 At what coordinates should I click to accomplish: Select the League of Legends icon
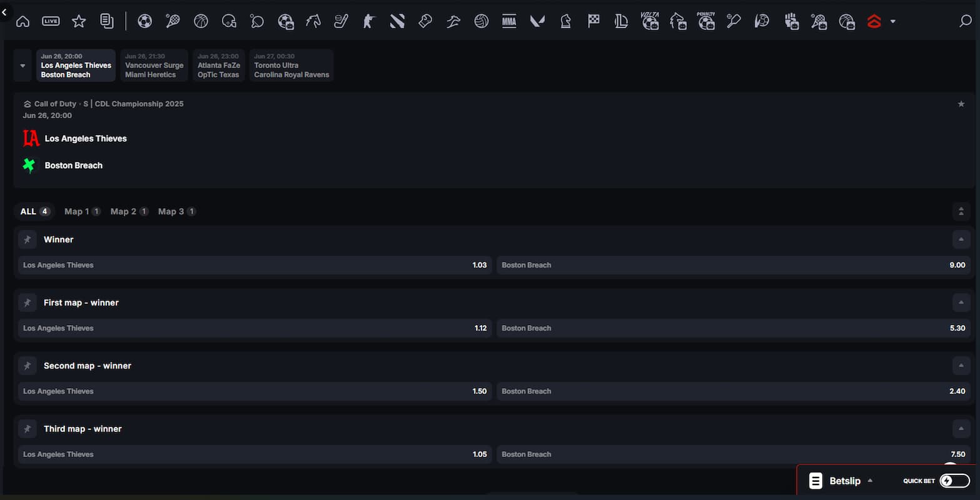coord(621,21)
